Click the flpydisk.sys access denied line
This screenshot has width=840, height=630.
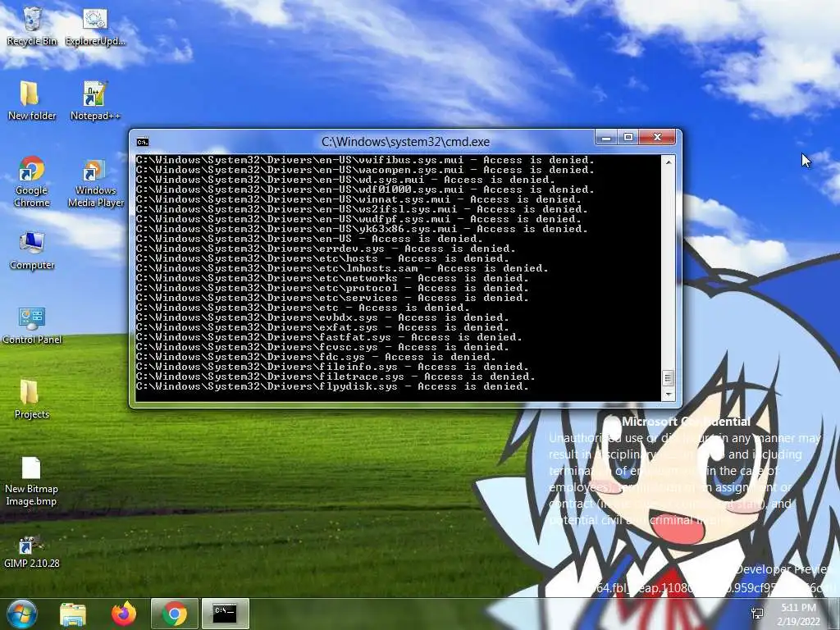332,386
